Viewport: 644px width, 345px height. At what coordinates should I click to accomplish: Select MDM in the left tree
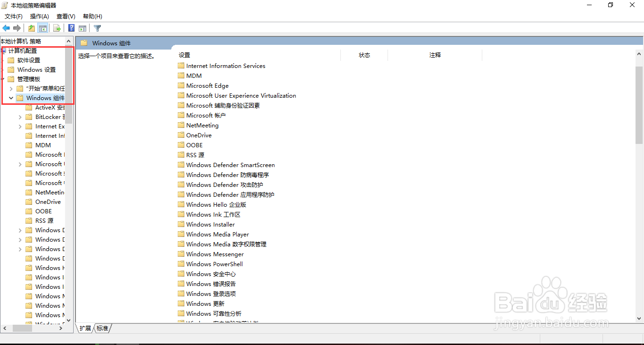(43, 145)
